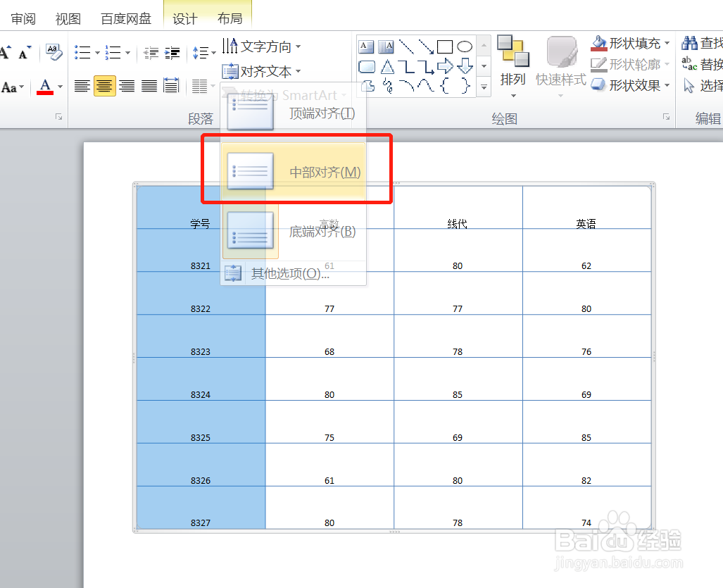Select the straight line shape
This screenshot has height=588, width=723.
click(x=406, y=46)
